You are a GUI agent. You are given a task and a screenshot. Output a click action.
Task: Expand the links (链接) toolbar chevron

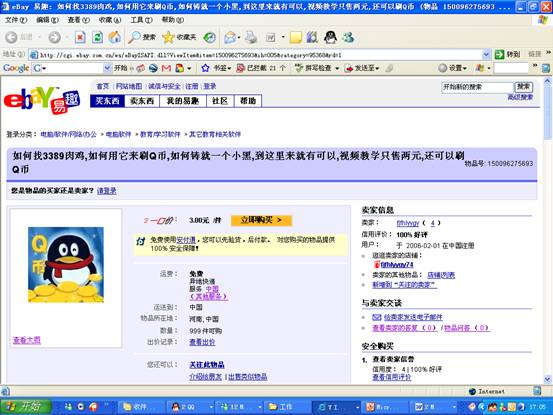tap(548, 54)
